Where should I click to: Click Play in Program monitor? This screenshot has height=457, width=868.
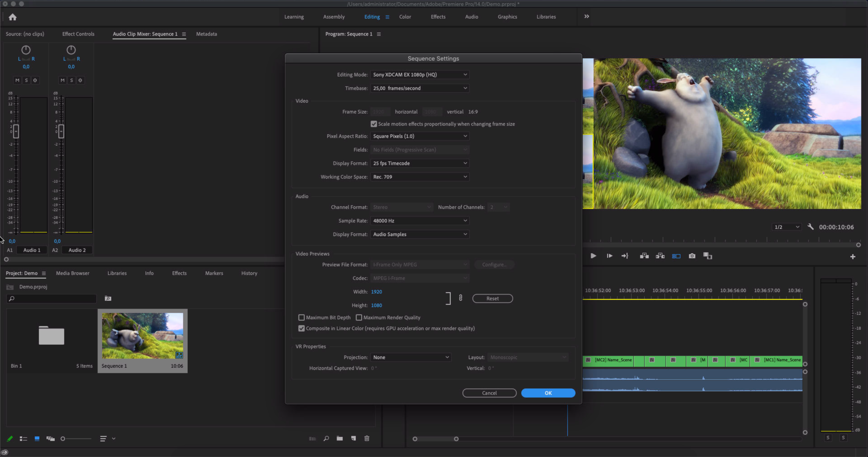[x=593, y=256]
